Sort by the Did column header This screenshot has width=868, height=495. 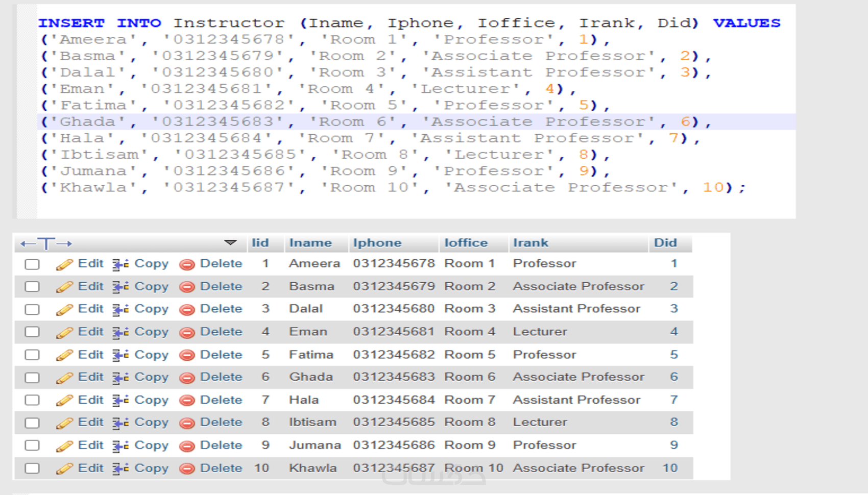665,243
